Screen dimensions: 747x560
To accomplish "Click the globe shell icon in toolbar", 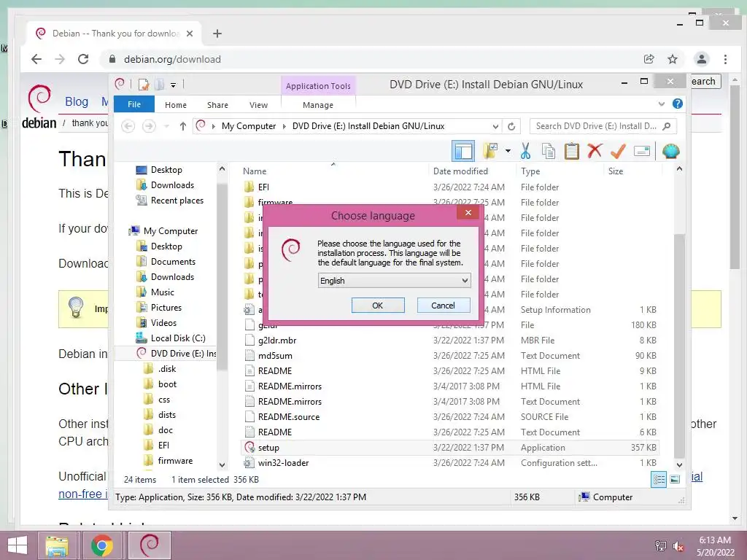I will 671,152.
